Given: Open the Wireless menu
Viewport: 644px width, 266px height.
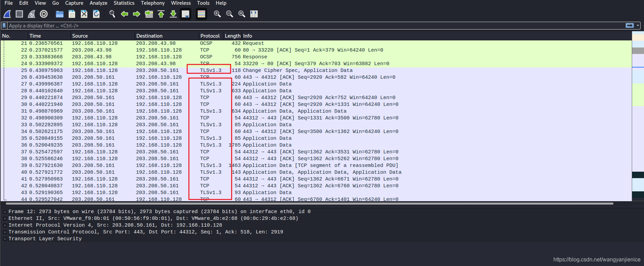Looking at the screenshot, I should pos(181,3).
